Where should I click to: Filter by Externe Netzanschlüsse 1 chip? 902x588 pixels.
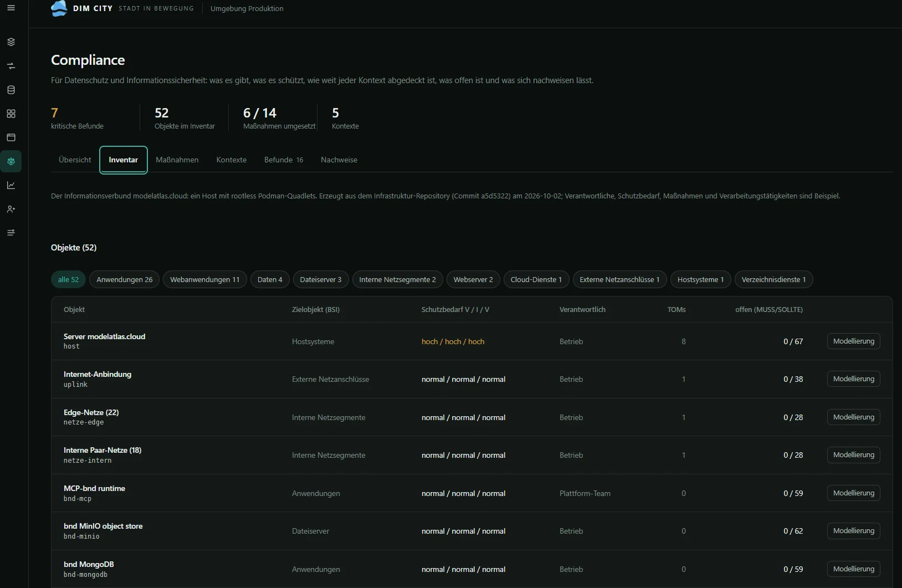[619, 279]
